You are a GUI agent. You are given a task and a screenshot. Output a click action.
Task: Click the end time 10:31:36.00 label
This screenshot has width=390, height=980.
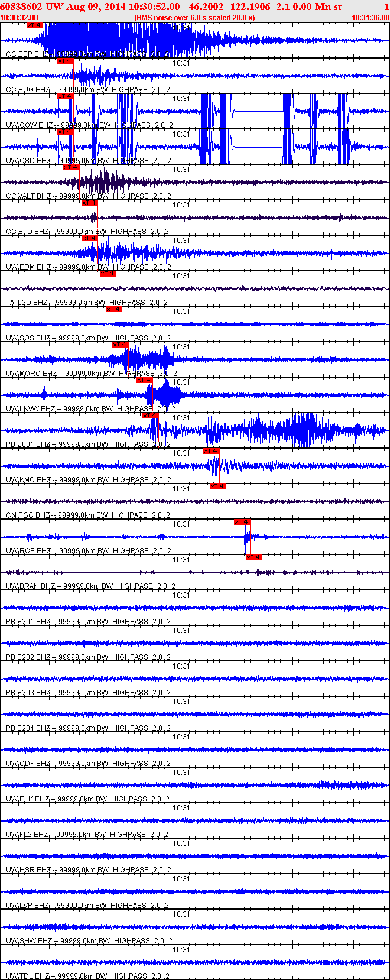tap(370, 18)
